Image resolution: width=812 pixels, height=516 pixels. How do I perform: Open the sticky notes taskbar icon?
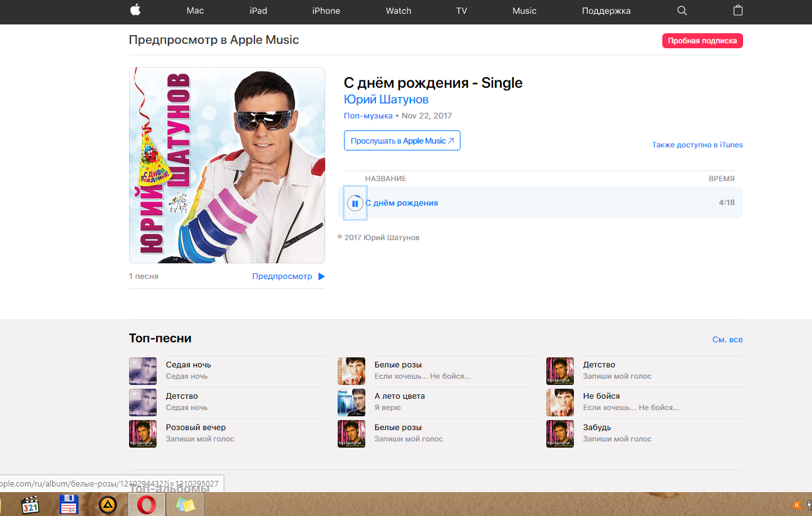[185, 505]
